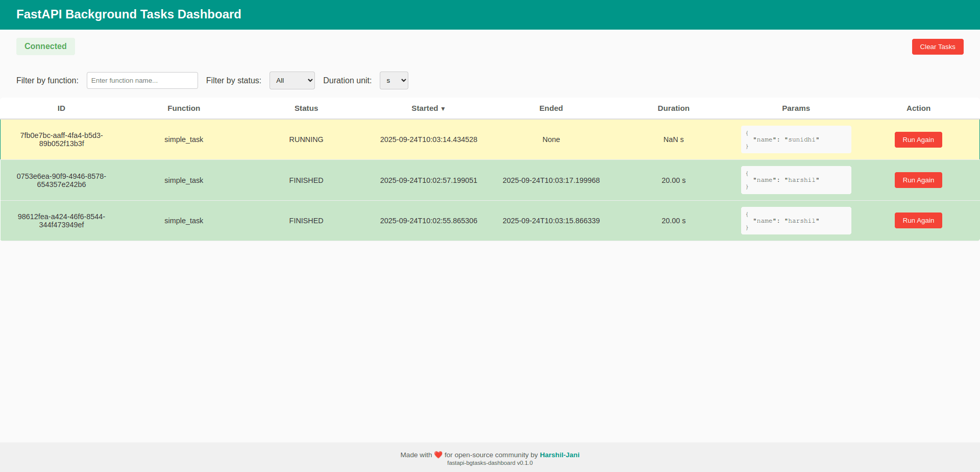Open the Filter by status dropdown

click(292, 80)
